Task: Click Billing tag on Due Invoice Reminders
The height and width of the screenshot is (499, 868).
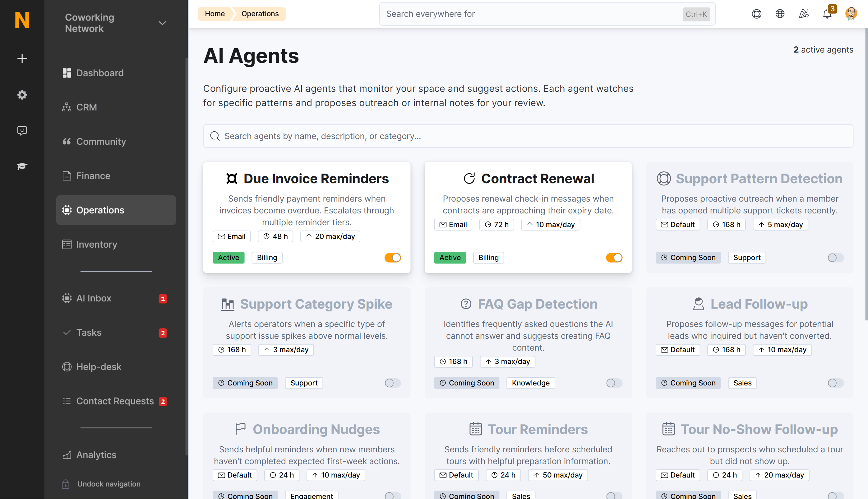Action: (267, 258)
